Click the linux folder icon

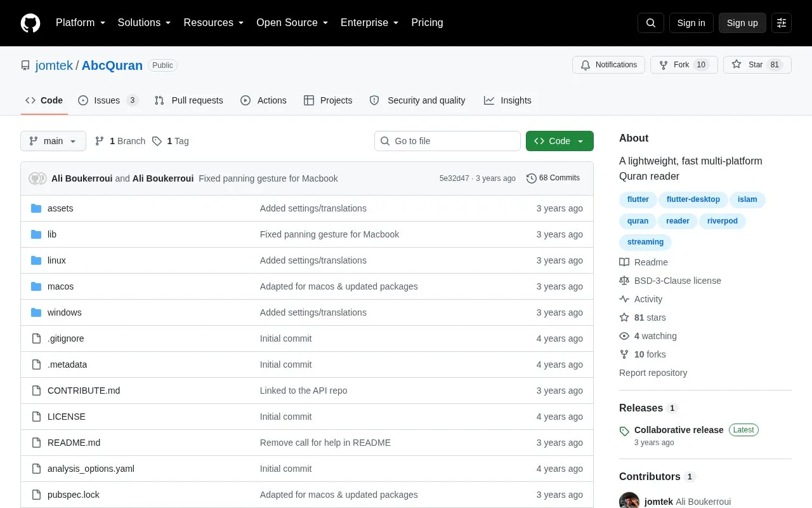(x=36, y=260)
